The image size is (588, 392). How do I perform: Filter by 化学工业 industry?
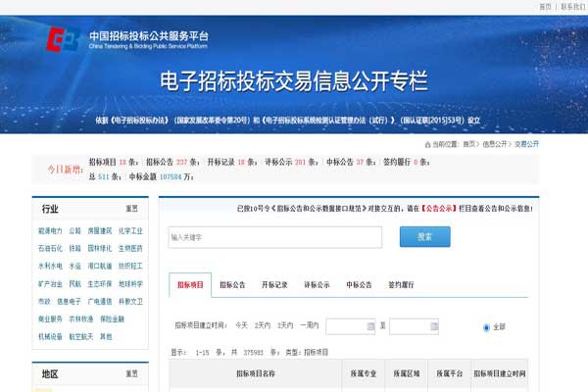pyautogui.click(x=130, y=230)
